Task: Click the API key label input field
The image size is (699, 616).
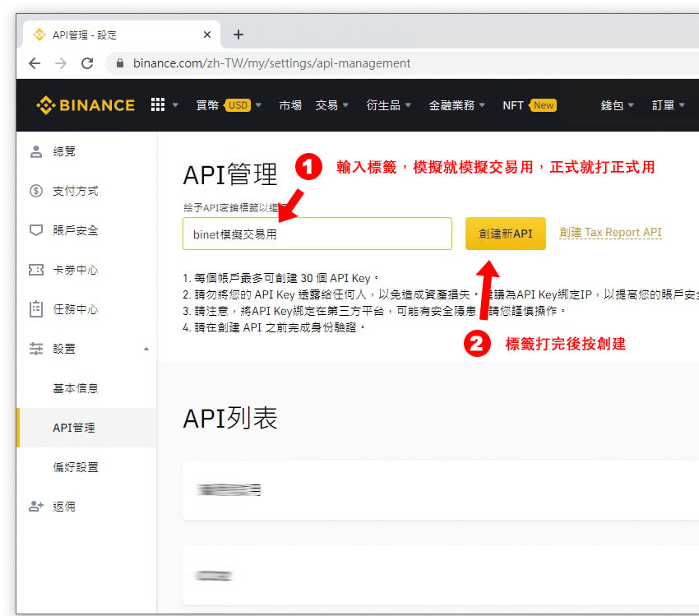Action: pos(317,234)
